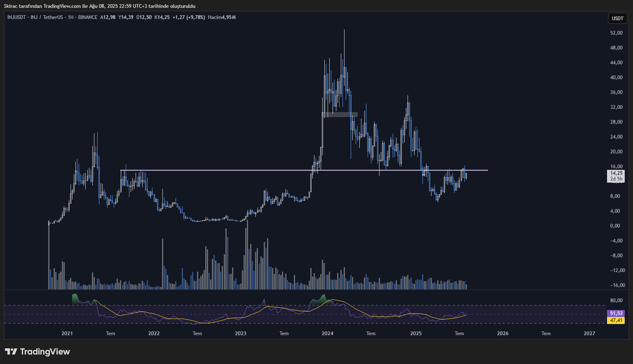This screenshot has height=364, width=633.
Task: Click the 2d 5h countdown label
Action: pos(617,179)
